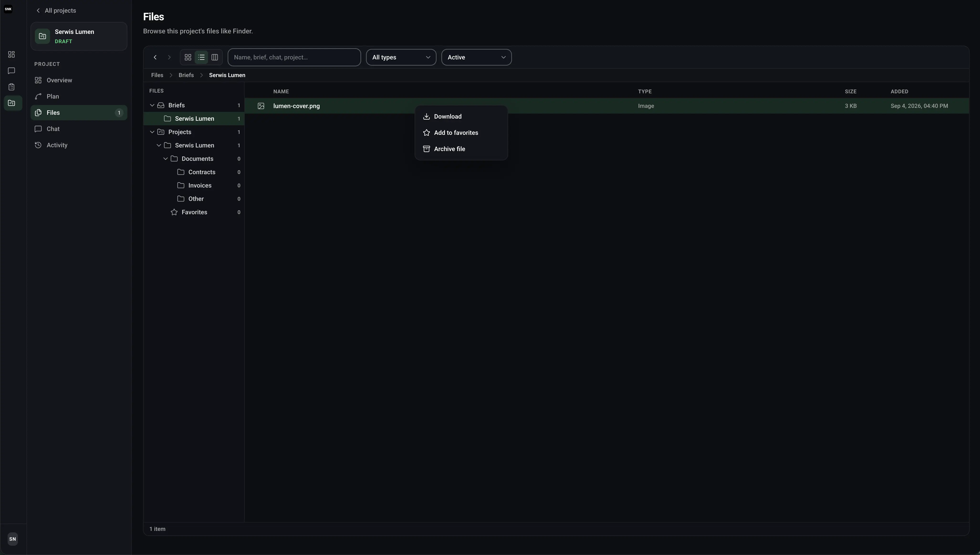Open the All types dropdown
The height and width of the screenshot is (555, 980).
(x=401, y=57)
